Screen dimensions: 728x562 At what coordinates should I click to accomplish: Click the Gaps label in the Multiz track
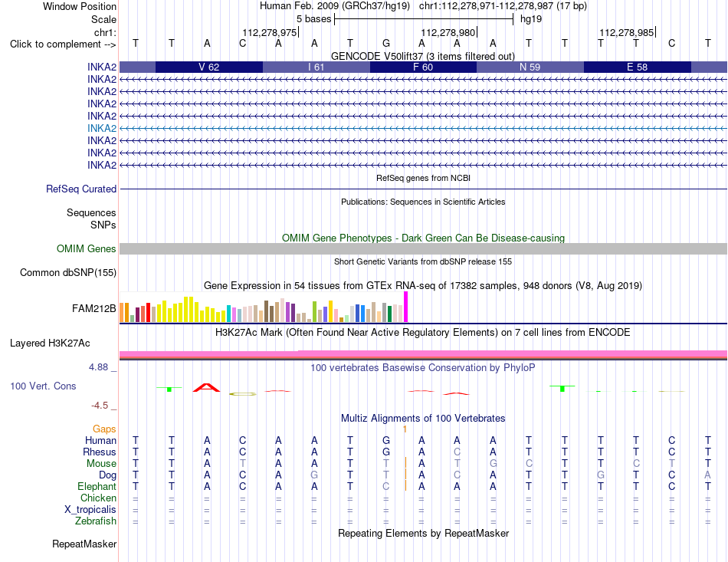click(104, 429)
